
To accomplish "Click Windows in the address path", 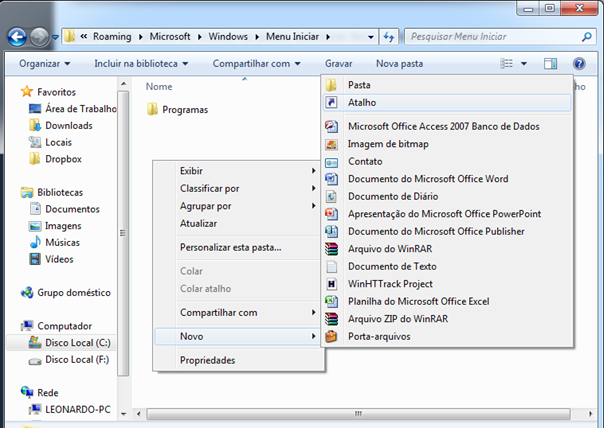I will click(228, 37).
